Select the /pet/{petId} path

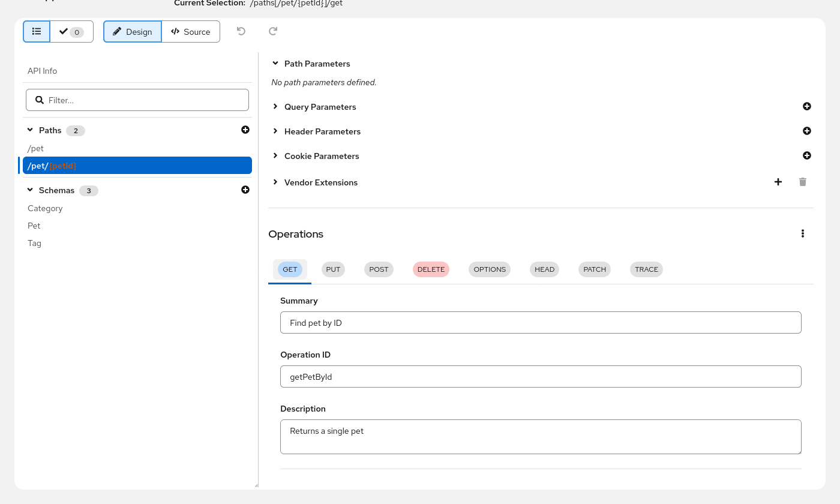[x=137, y=166]
